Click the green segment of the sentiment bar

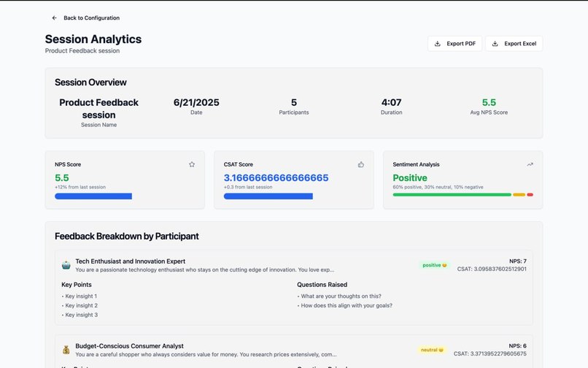(452, 194)
